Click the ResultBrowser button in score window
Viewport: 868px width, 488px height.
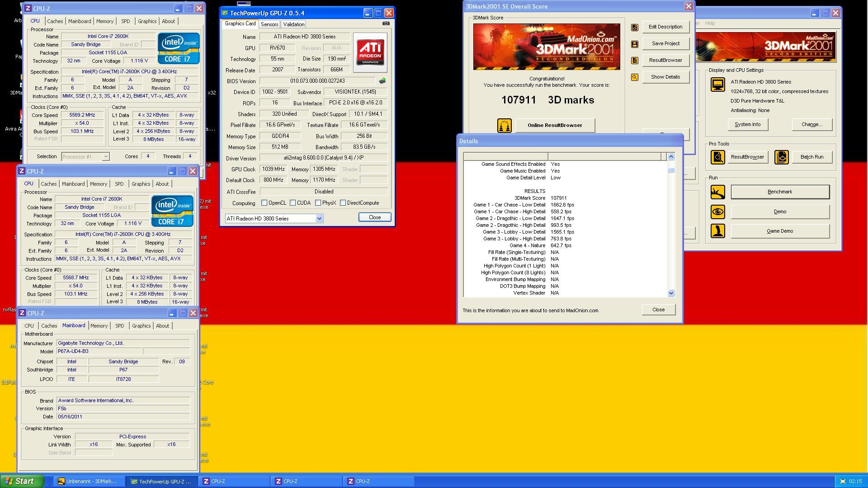pyautogui.click(x=665, y=61)
